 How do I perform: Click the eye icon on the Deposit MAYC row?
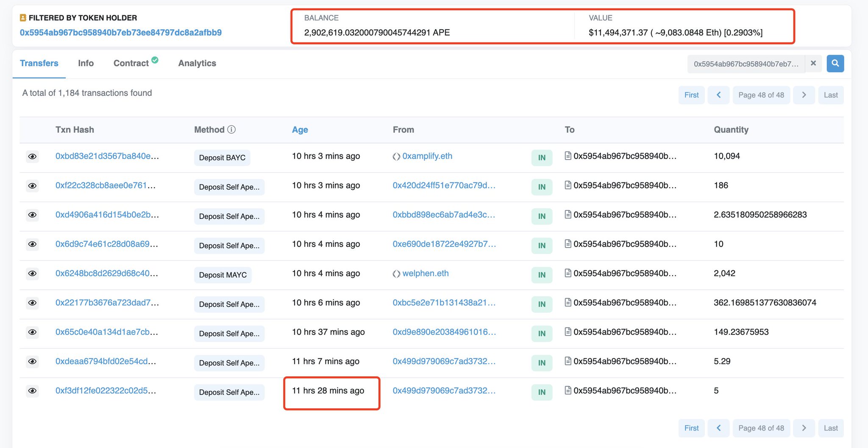click(33, 274)
